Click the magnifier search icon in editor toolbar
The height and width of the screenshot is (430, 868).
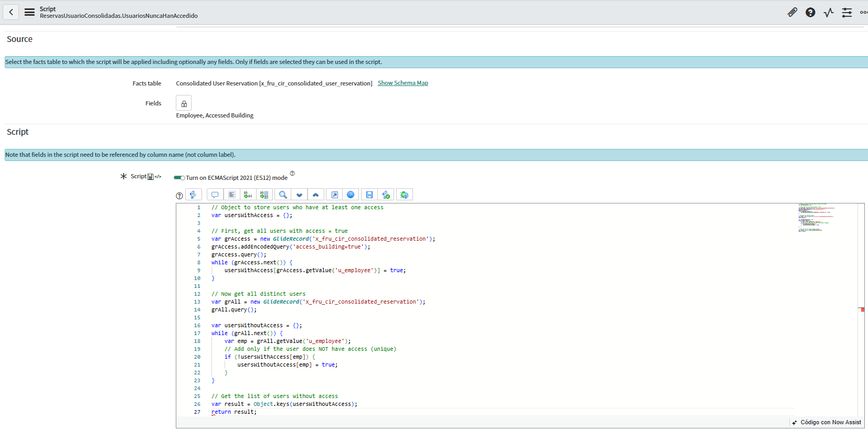tap(283, 195)
